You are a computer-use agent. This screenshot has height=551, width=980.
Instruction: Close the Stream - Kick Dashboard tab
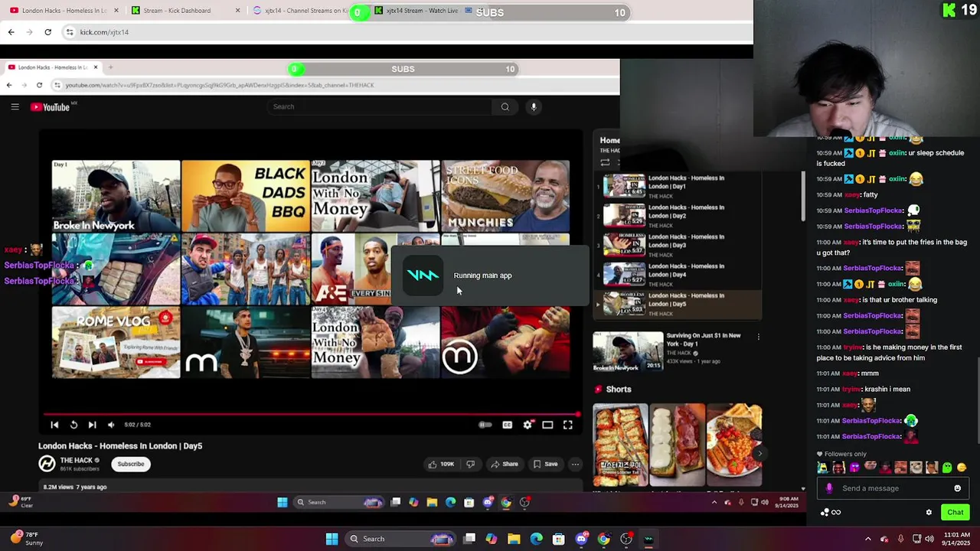237,11
